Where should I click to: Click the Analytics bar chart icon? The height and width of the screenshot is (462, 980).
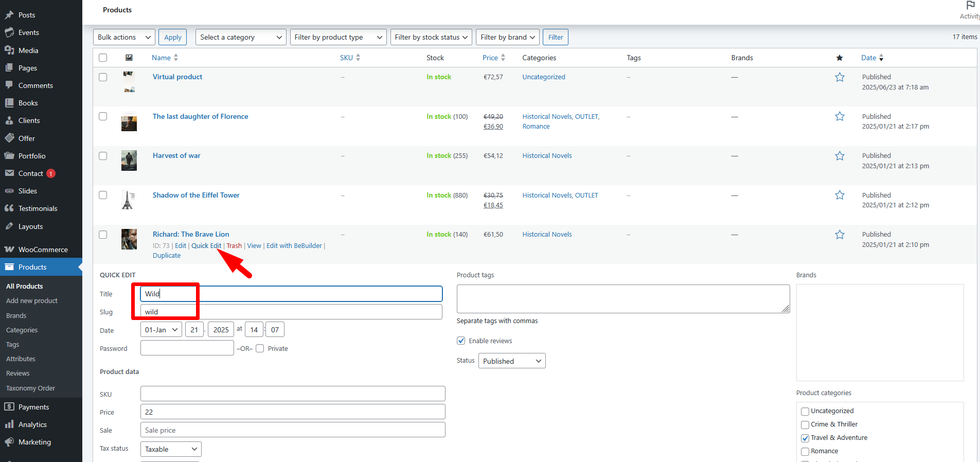coord(9,424)
